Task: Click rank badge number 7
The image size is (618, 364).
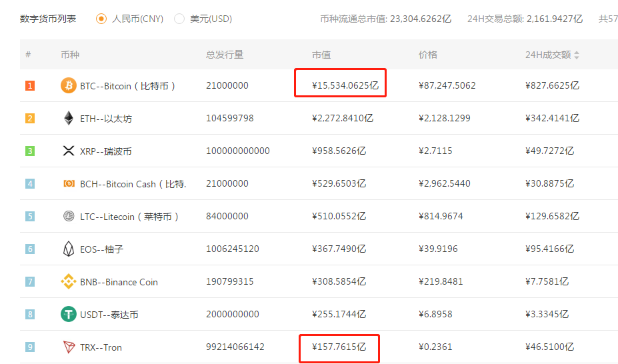Action: [x=30, y=281]
